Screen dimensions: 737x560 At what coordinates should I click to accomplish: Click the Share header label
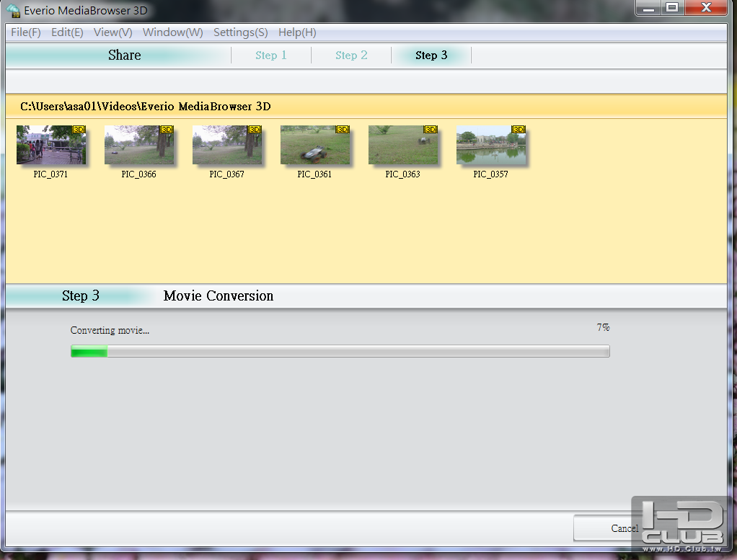point(125,55)
